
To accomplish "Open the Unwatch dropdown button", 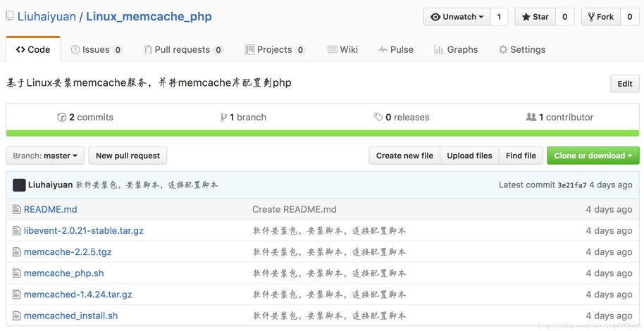I will coord(457,17).
